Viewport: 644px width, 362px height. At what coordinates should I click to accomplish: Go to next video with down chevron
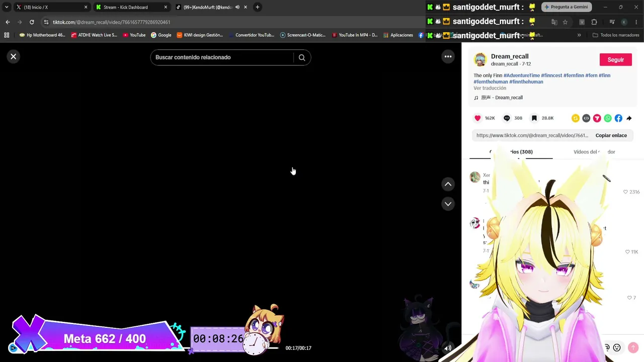(x=448, y=204)
